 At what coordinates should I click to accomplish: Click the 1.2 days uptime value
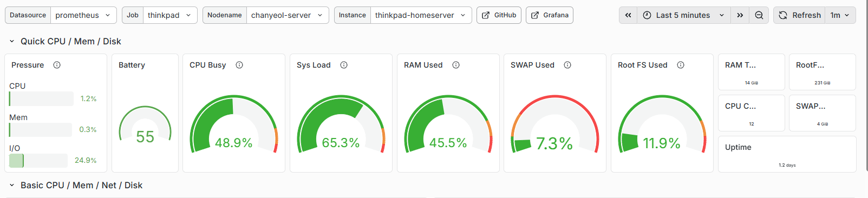(x=787, y=165)
